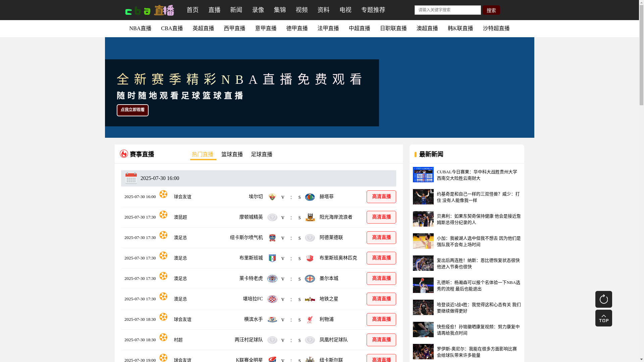The width and height of the screenshot is (644, 362).
Task: Click 高清直播 for 埃尔切 vs 赫塔菲
Action: [x=381, y=197]
